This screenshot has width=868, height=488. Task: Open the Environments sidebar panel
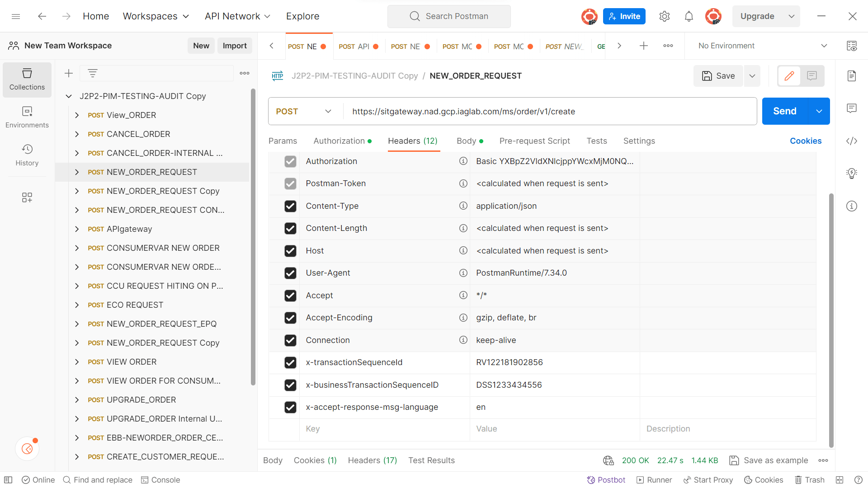point(27,117)
